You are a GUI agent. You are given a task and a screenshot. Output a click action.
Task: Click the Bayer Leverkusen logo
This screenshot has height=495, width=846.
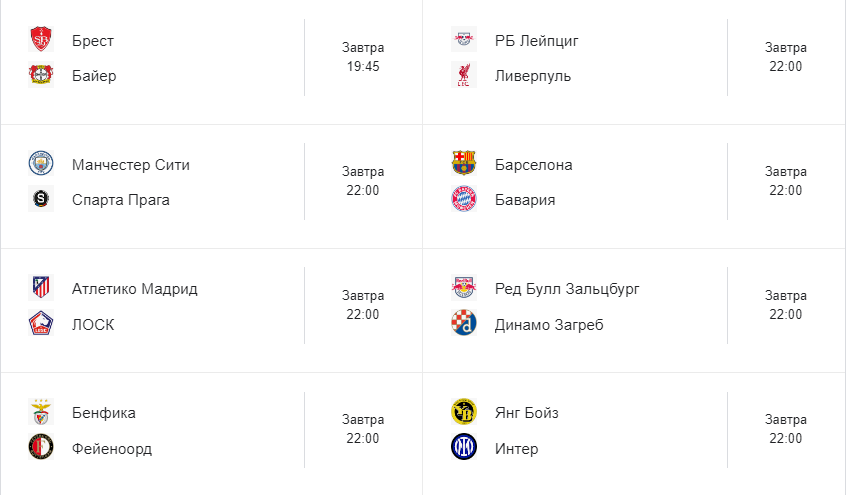pos(41,75)
